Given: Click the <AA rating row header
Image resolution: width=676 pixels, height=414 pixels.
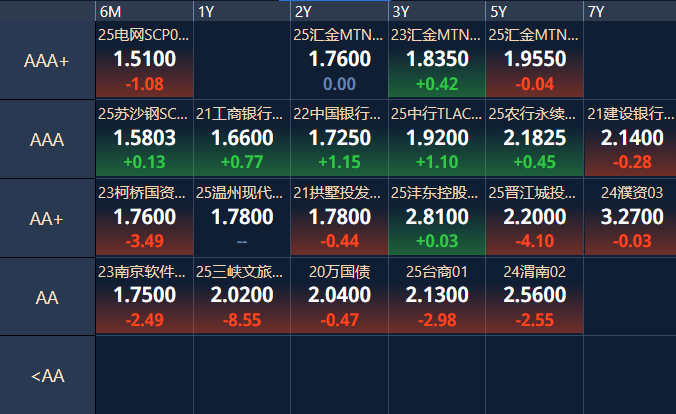Looking at the screenshot, I should [x=47, y=376].
